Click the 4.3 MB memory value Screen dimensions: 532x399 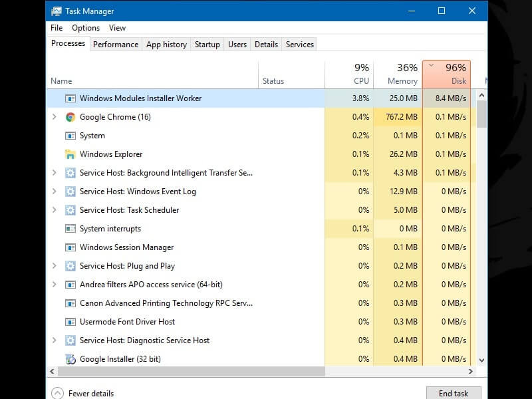(x=406, y=173)
